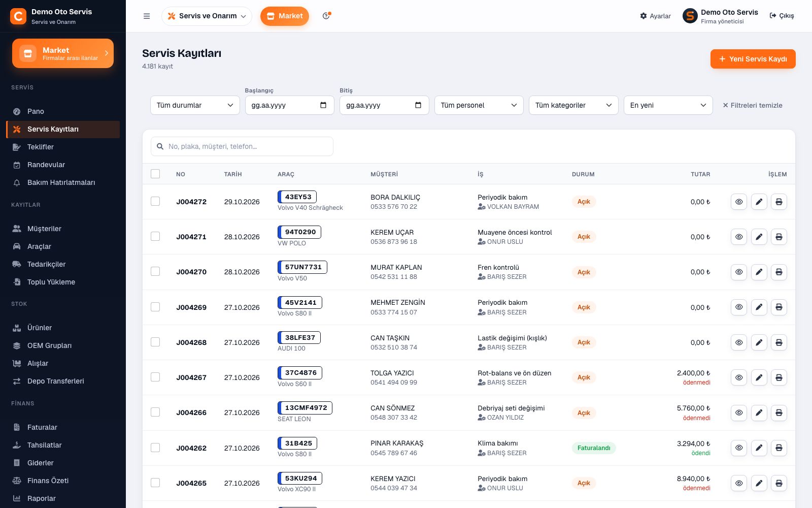Check the row box for J004267
This screenshot has height=508, width=812.
tap(155, 377)
